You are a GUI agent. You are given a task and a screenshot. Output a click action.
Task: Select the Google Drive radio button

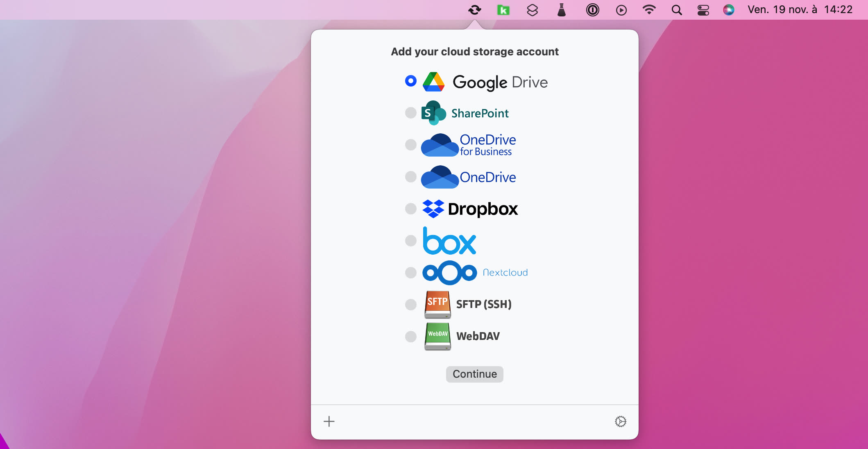(410, 81)
